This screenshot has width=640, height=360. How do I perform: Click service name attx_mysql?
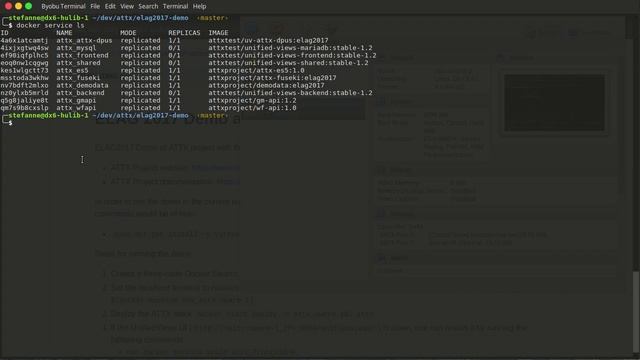click(x=76, y=48)
